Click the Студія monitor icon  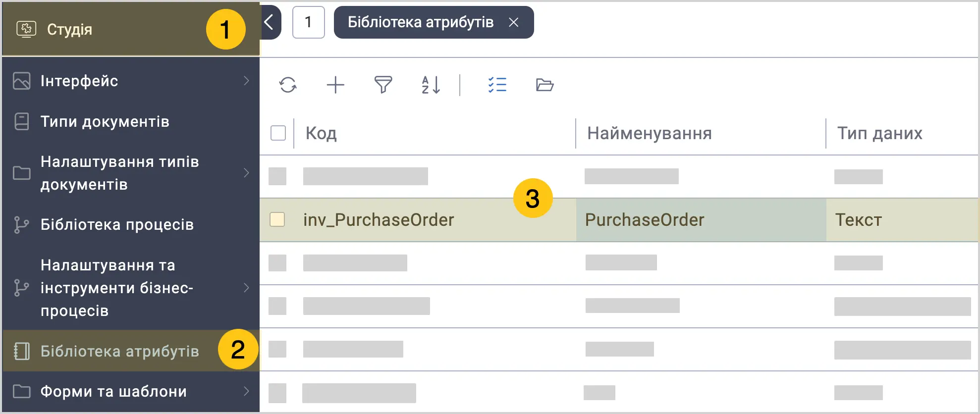pyautogui.click(x=26, y=29)
